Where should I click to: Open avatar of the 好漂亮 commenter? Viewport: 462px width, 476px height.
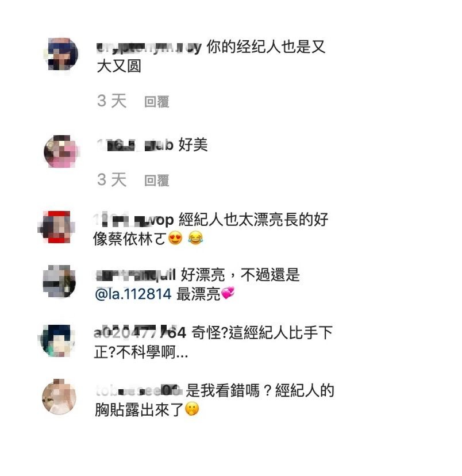[59, 281]
